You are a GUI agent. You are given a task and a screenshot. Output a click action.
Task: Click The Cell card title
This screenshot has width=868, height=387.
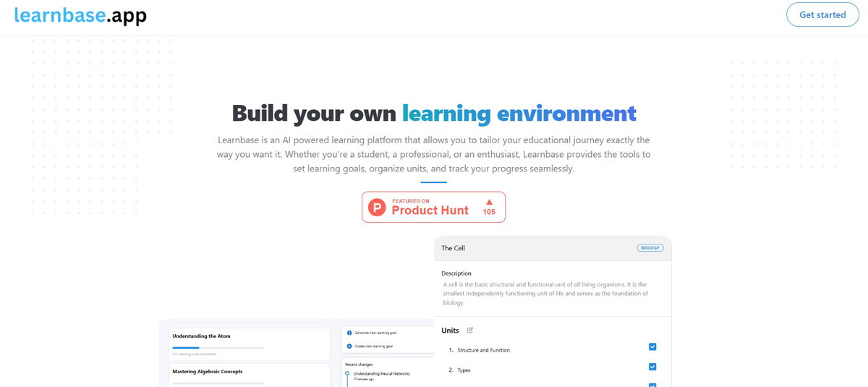click(454, 248)
